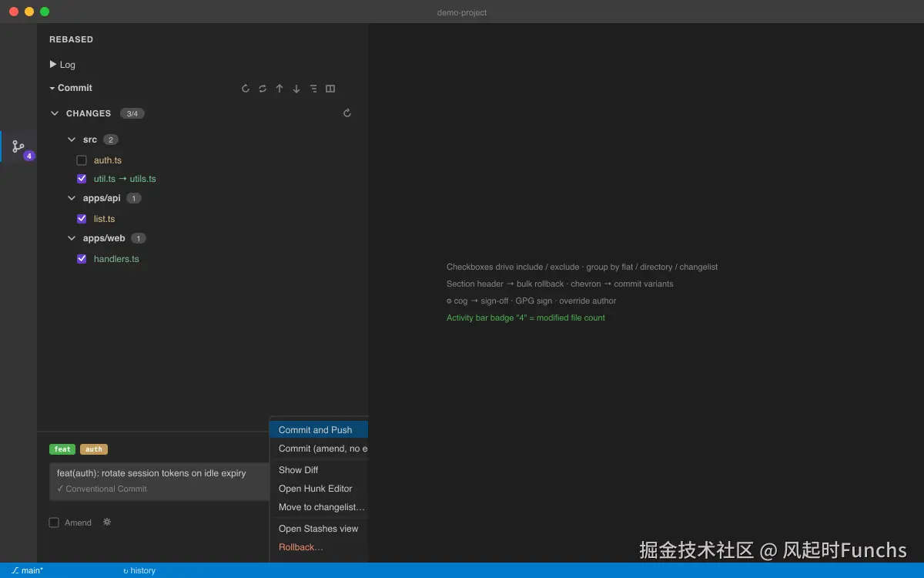924x578 pixels.
Task: Choose Commit and Push from menu
Action: 319,430
